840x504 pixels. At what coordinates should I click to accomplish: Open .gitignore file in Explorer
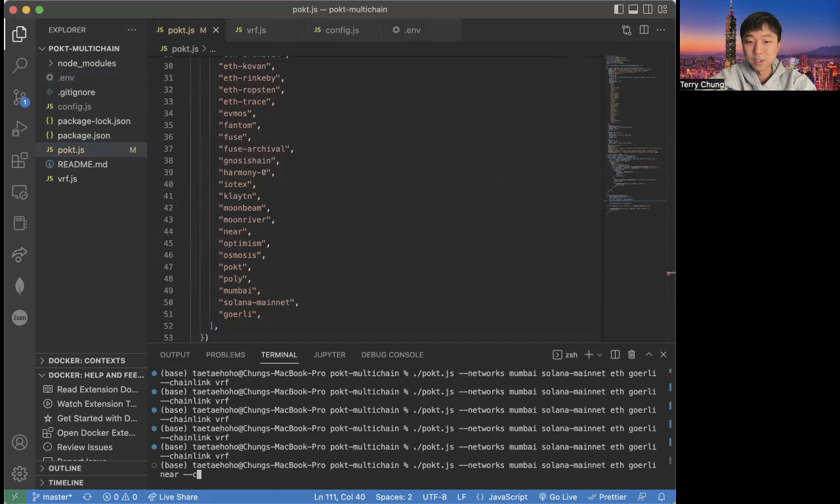91,92
